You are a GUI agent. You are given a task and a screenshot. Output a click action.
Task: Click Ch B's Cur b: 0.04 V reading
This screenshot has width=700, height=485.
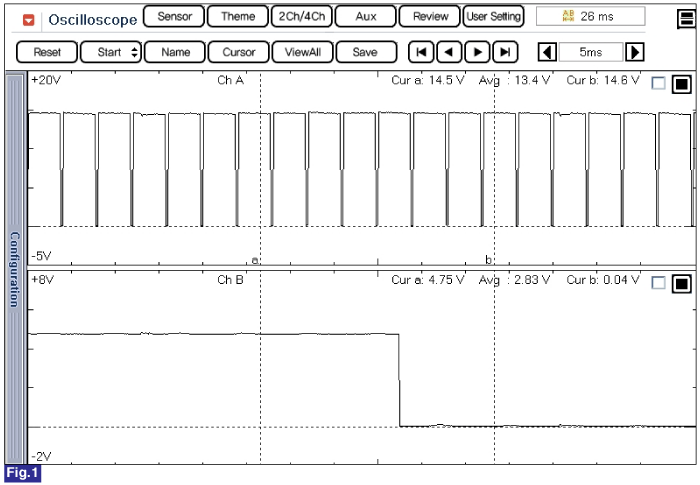(x=603, y=280)
